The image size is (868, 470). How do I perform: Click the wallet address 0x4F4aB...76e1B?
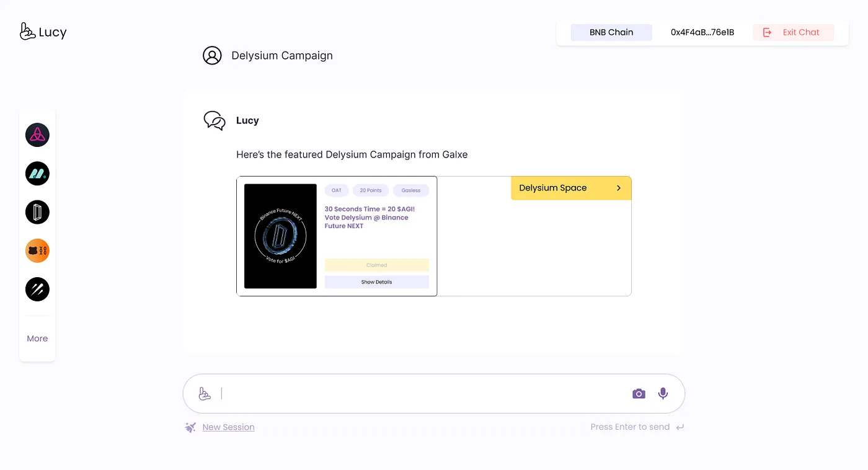702,32
